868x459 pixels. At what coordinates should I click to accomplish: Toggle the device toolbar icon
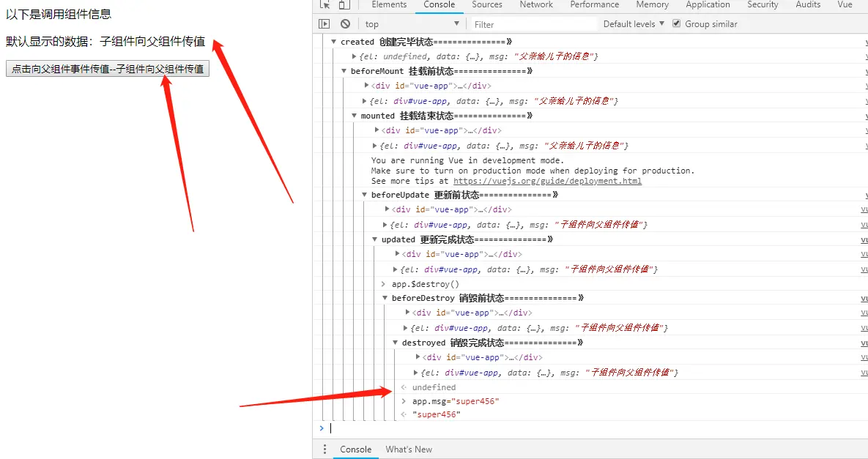344,4
